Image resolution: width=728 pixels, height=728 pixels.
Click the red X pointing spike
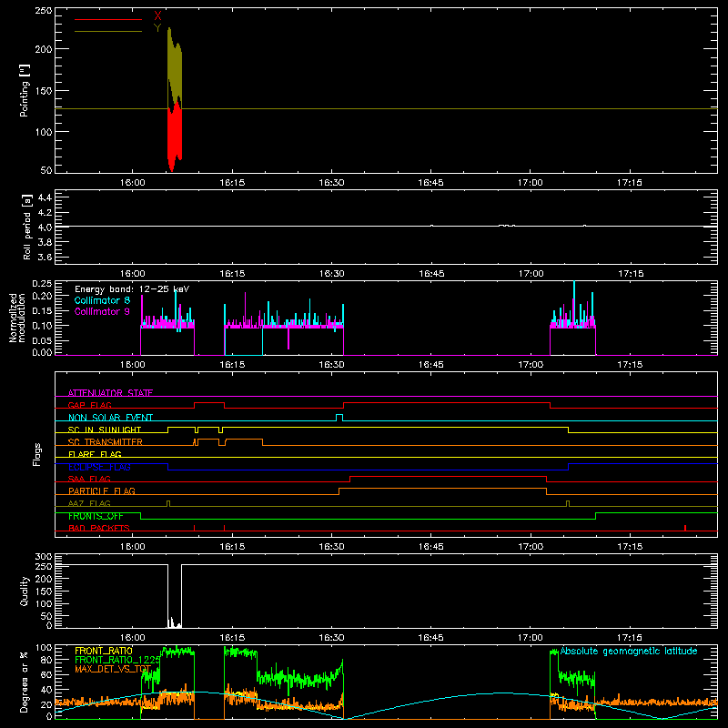pos(175,137)
